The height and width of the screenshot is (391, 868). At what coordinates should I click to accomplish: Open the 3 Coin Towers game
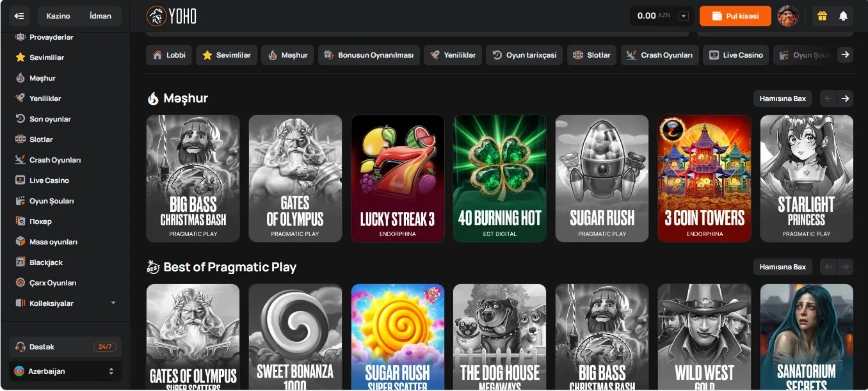(704, 179)
